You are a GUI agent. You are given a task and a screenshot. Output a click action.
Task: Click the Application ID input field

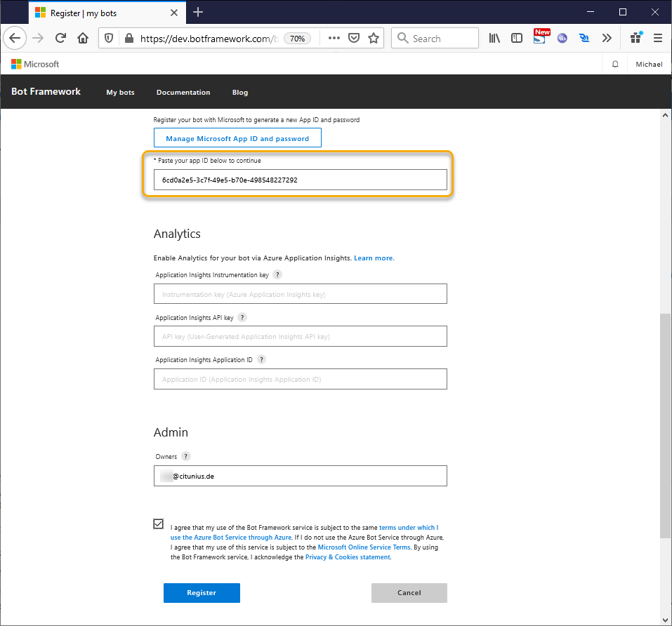(x=300, y=379)
